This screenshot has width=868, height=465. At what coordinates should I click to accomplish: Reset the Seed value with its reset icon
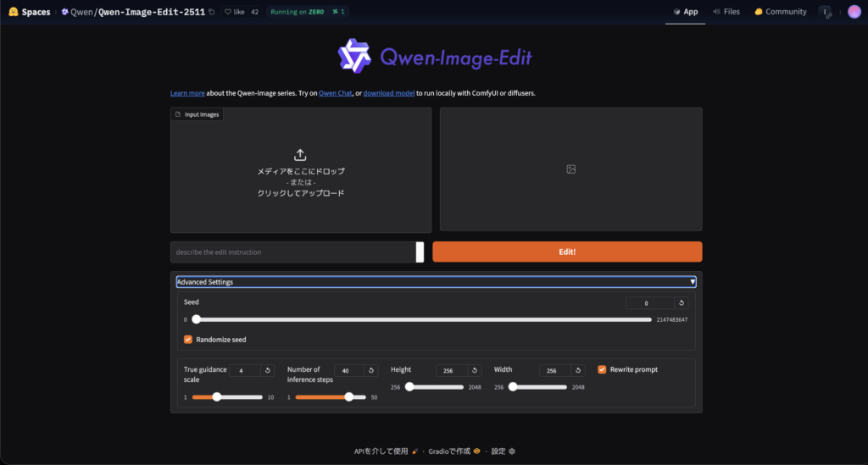tap(682, 303)
